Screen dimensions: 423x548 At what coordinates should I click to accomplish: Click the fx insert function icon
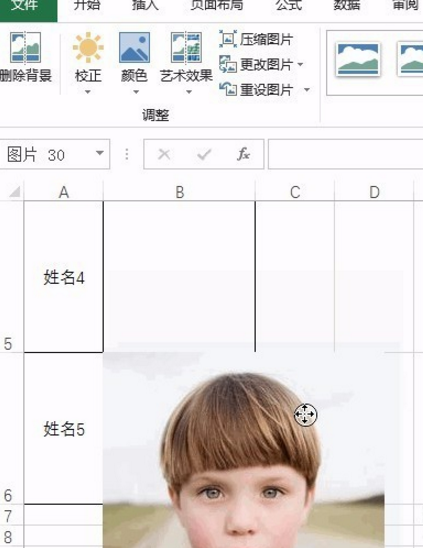point(243,154)
